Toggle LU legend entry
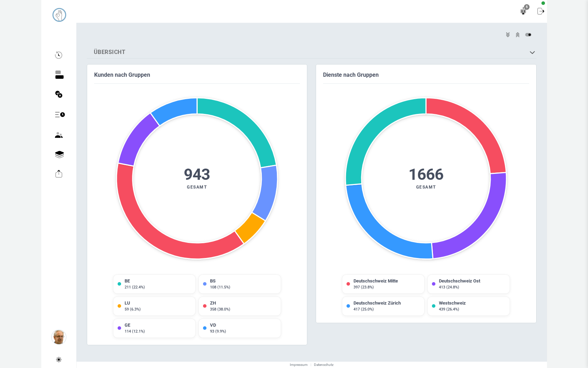Screen dimensions: 588x368 (x=154, y=306)
